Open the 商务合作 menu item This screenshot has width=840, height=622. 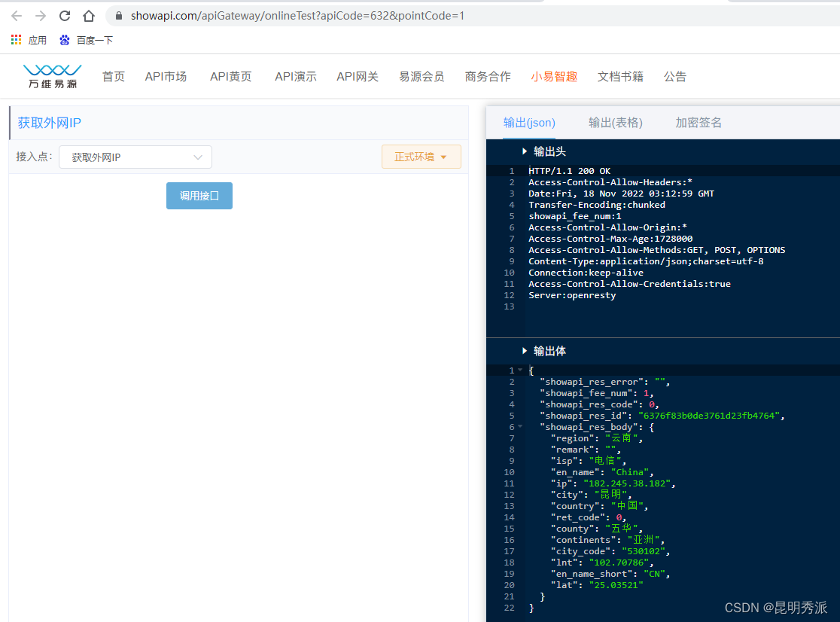(x=488, y=77)
